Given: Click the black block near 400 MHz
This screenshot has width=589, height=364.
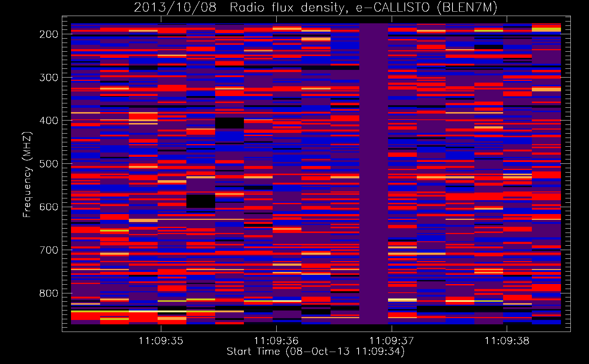Looking at the screenshot, I should [229, 123].
